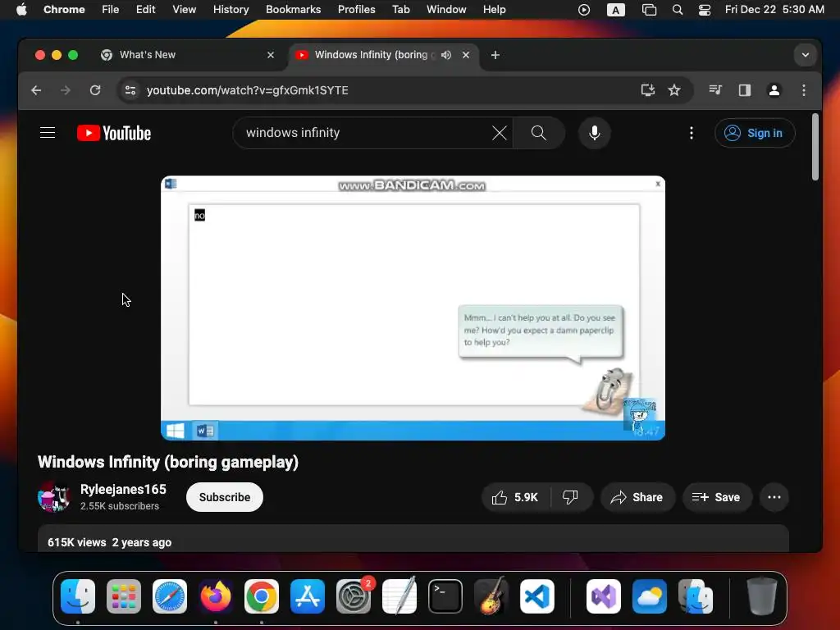
Task: Open the Window menu
Action: [446, 9]
